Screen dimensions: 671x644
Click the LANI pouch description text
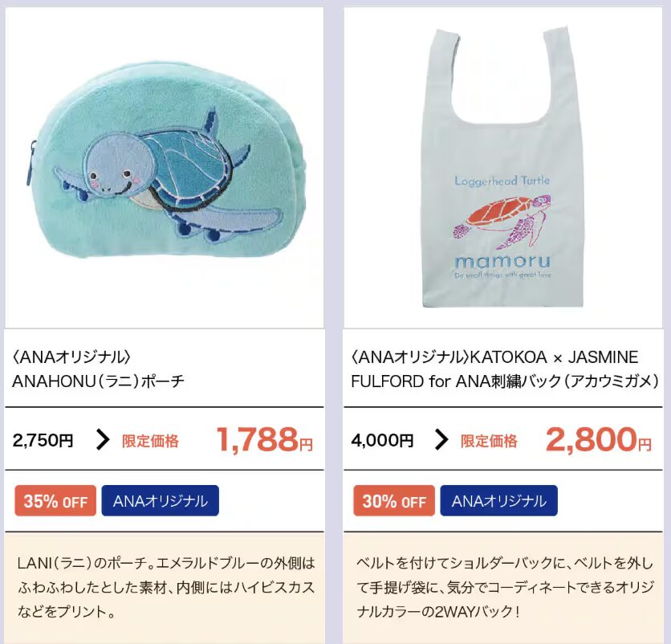[166, 587]
